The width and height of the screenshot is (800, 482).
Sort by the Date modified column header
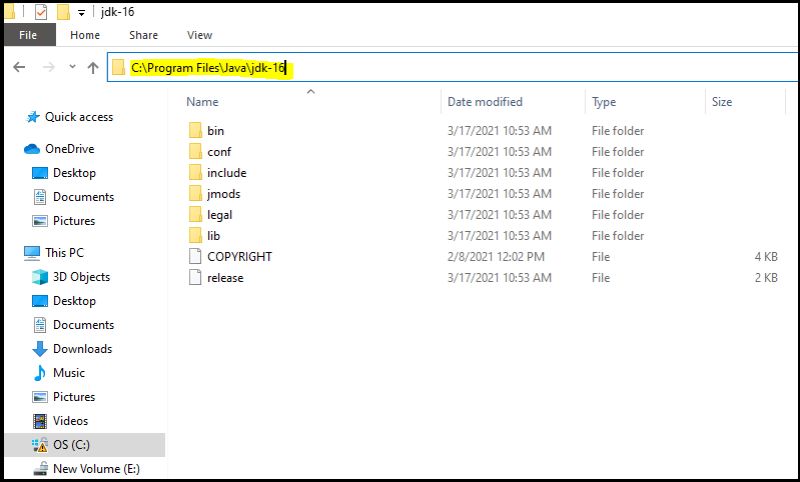[x=485, y=102]
